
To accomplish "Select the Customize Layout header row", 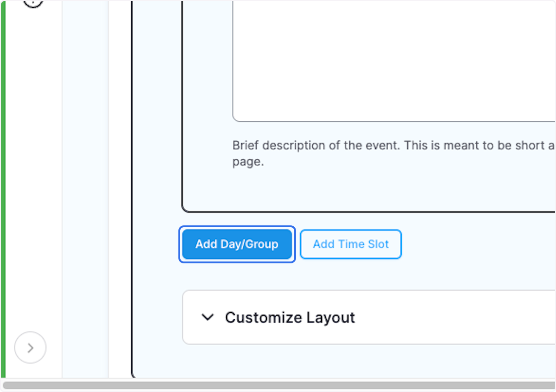I will coord(290,317).
